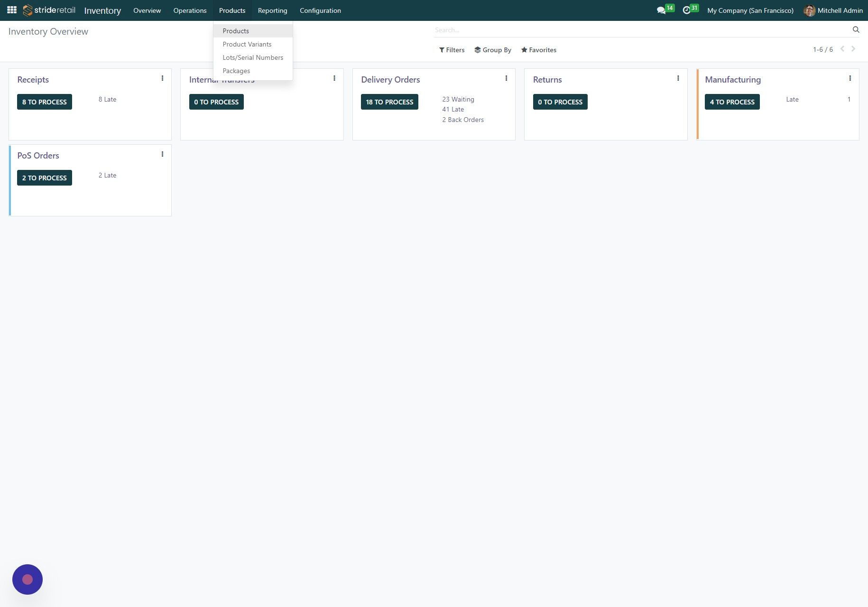
Task: Go to next page arrow
Action: click(853, 49)
